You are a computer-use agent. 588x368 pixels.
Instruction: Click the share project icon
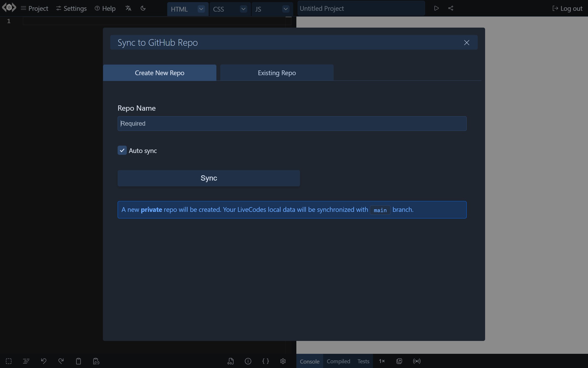tap(450, 8)
